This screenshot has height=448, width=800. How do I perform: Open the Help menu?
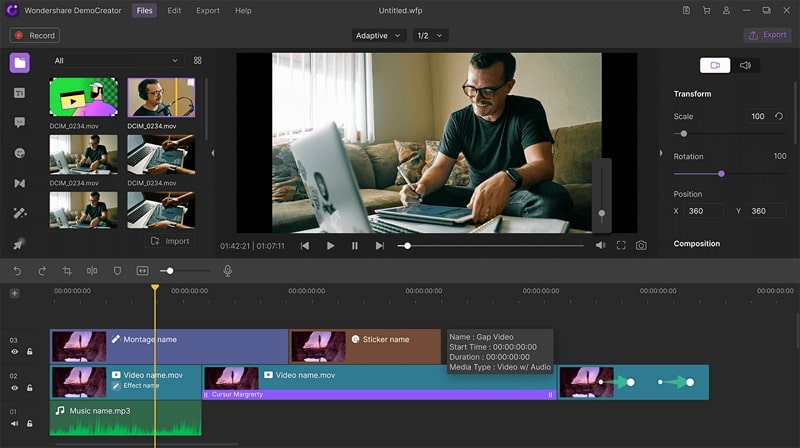(x=243, y=10)
